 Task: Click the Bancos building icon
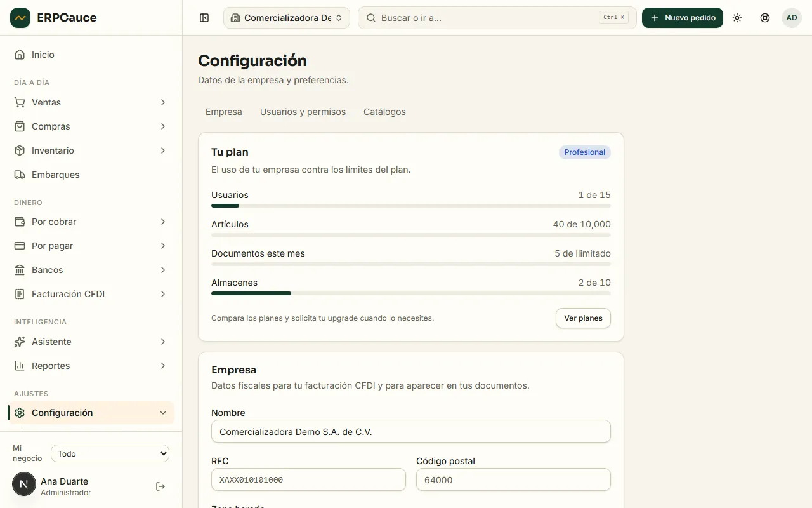point(20,270)
